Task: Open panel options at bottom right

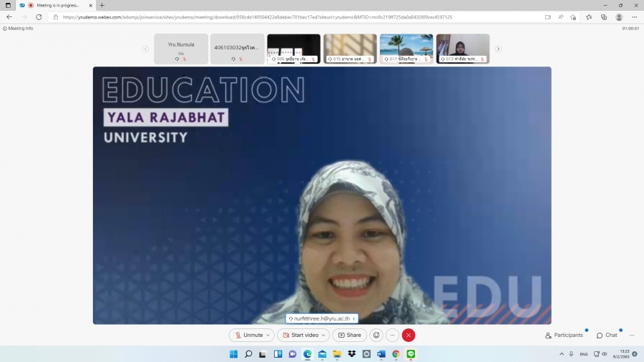Action: (x=633, y=335)
